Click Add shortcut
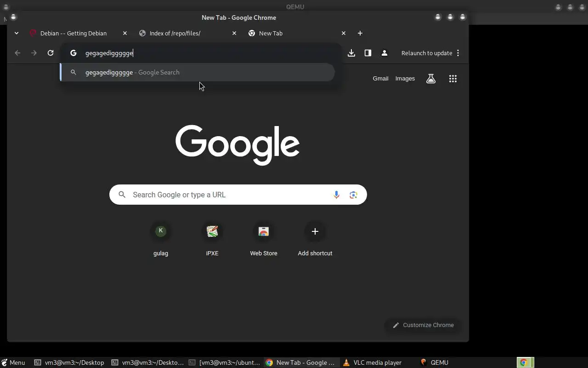The width and height of the screenshot is (588, 368). click(315, 239)
